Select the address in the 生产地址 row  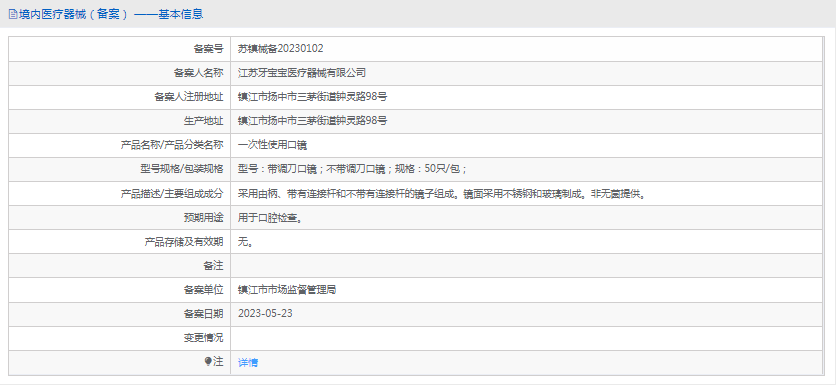[x=312, y=121]
